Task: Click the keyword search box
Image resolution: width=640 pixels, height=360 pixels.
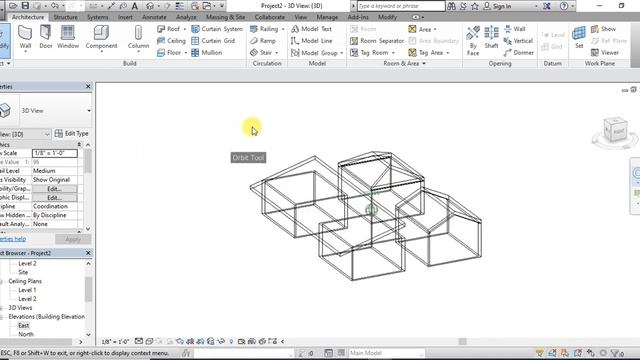Action: tap(401, 6)
